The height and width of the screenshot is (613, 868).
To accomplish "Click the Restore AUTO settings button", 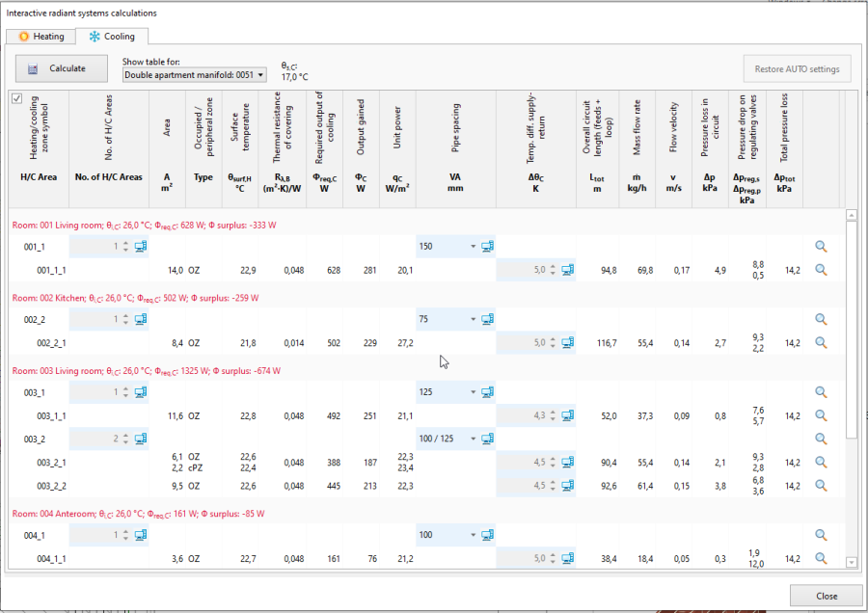I will [x=797, y=68].
